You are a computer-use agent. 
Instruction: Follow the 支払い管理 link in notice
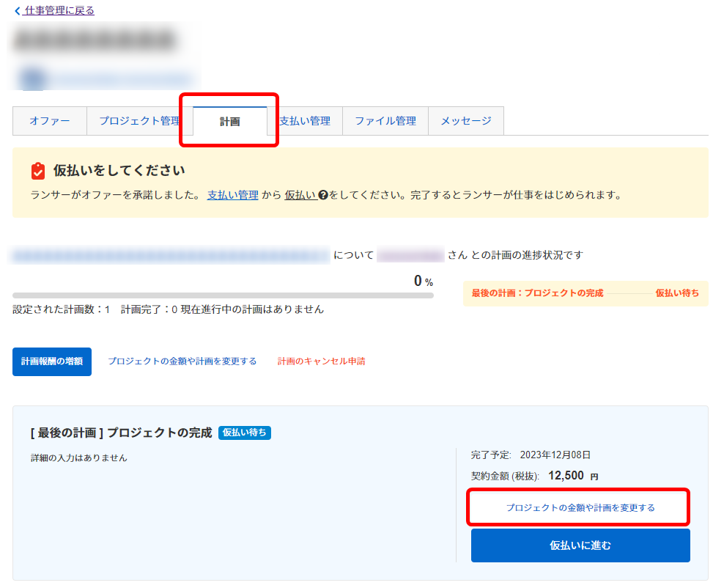pyautogui.click(x=233, y=195)
